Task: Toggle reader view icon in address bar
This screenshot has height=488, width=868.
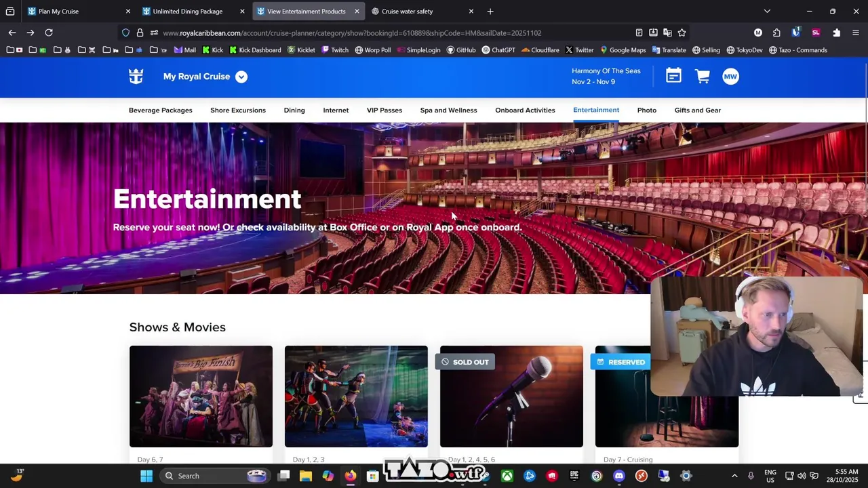Action: pos(639,33)
